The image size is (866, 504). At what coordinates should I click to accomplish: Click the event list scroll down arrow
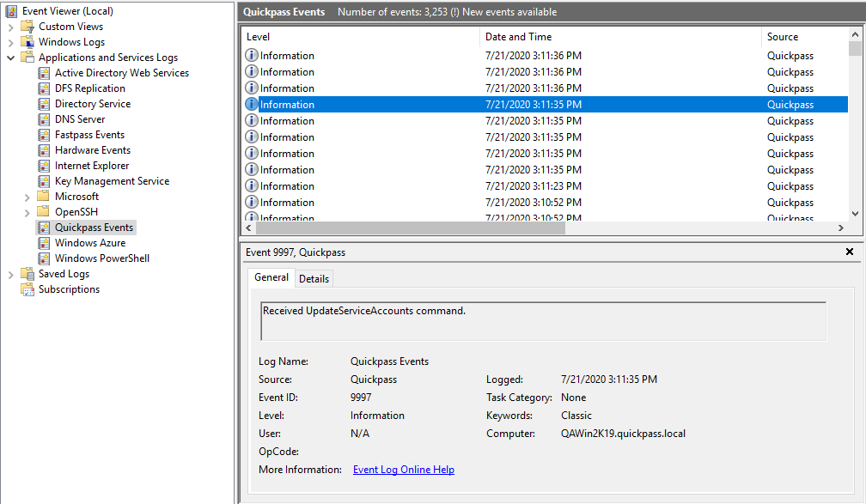[x=855, y=214]
